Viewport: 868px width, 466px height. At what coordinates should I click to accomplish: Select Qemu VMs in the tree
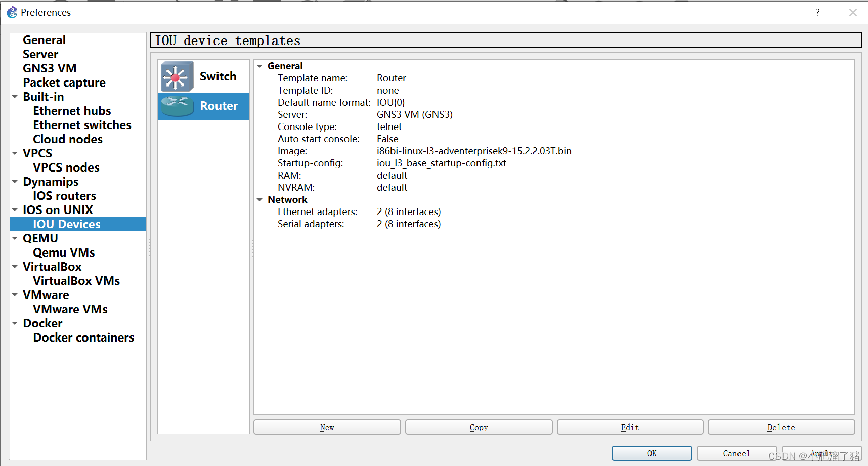(x=64, y=252)
